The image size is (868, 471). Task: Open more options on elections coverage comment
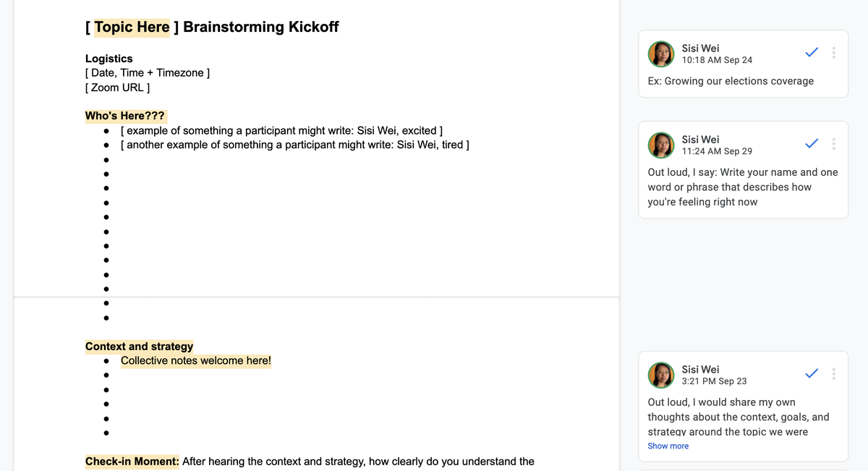click(x=834, y=53)
